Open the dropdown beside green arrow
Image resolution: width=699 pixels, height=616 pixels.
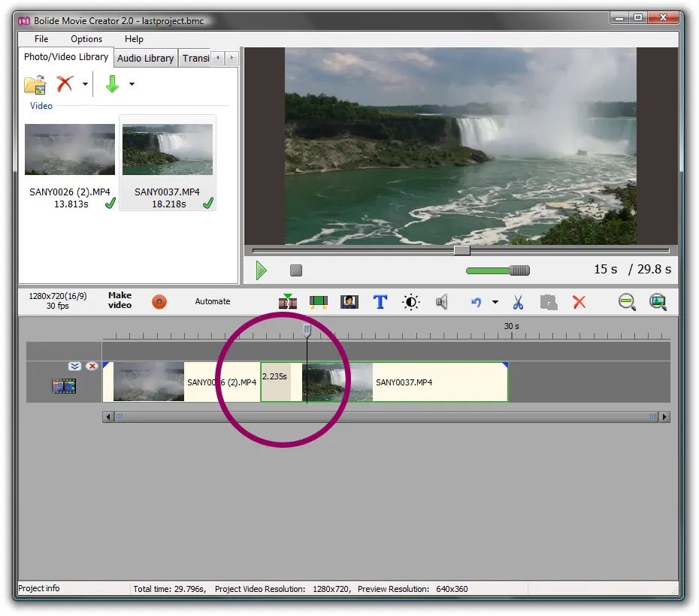[132, 84]
